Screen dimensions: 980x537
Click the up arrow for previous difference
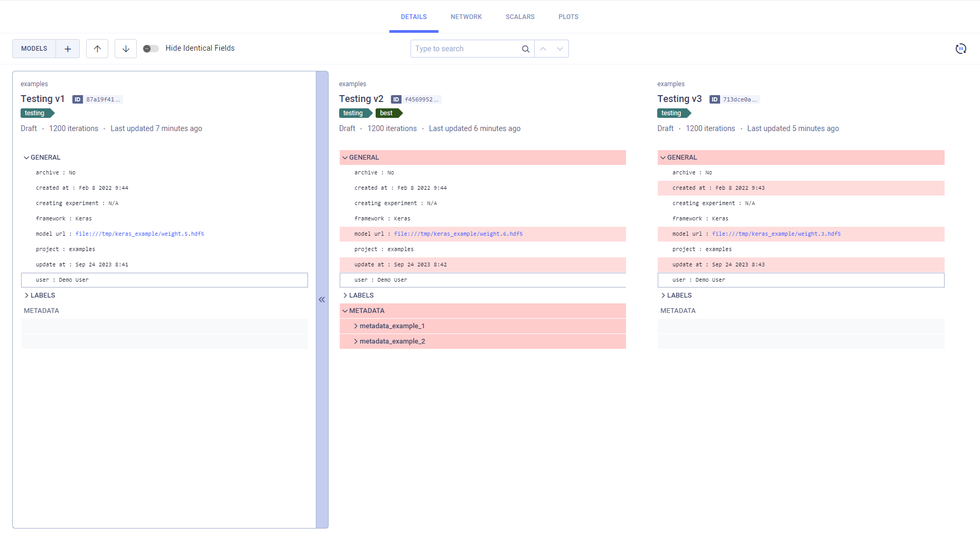click(97, 49)
